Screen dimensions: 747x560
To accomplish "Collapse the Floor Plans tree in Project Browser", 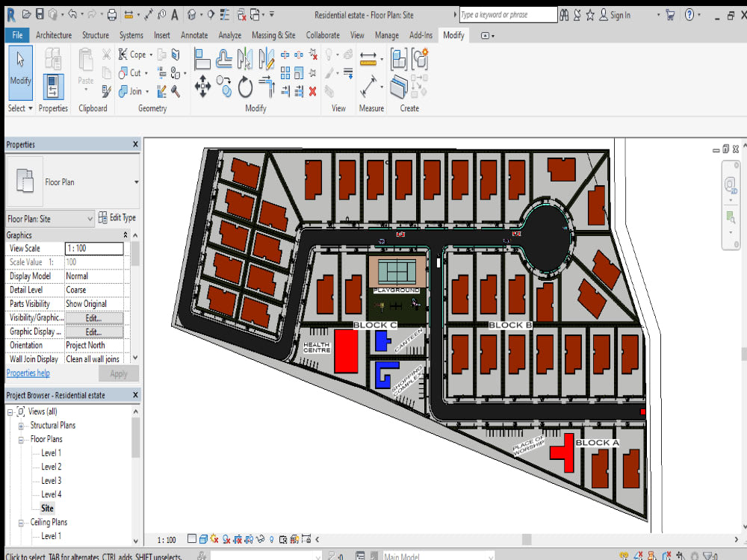I will (x=21, y=439).
